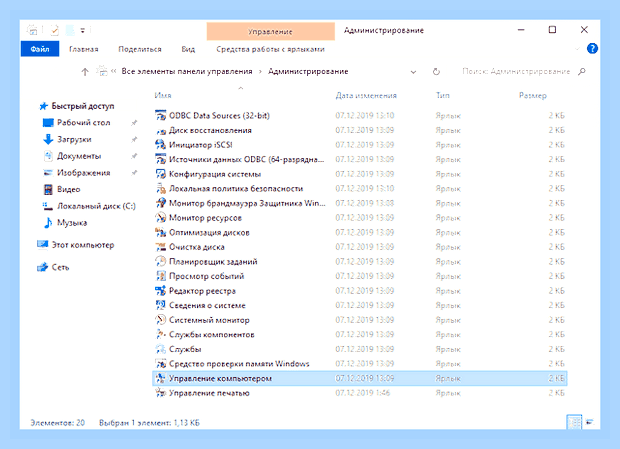The height and width of the screenshot is (449, 620).
Task: Open the Файл menu
Action: click(x=40, y=49)
